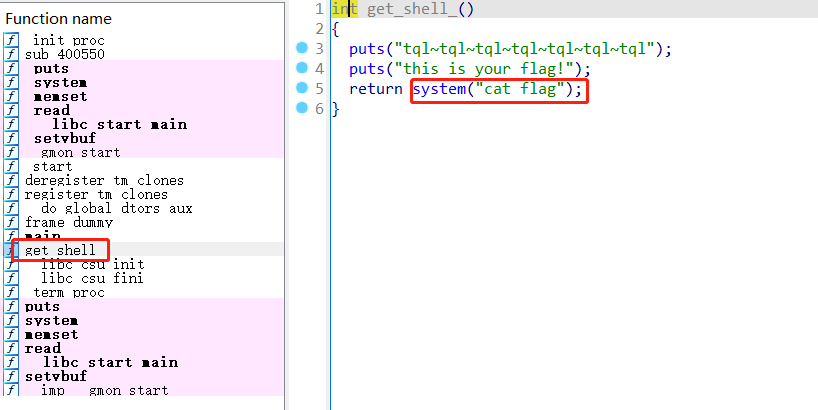This screenshot has width=818, height=410.
Task: Select the frame_dummy function name
Action: tap(69, 223)
